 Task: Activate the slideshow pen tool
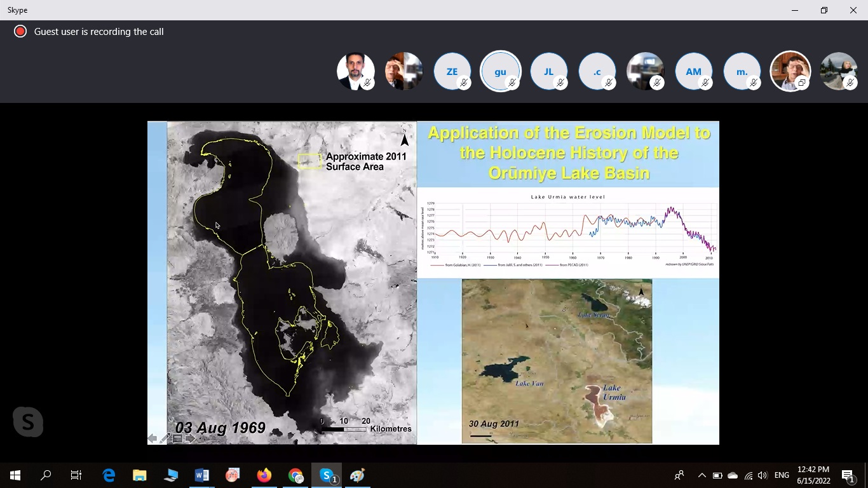[165, 438]
